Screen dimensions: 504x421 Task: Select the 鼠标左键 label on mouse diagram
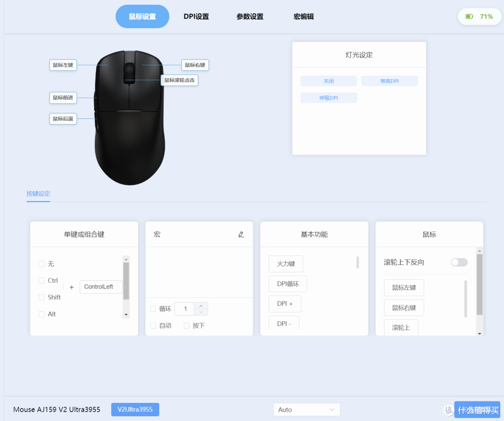coord(63,65)
